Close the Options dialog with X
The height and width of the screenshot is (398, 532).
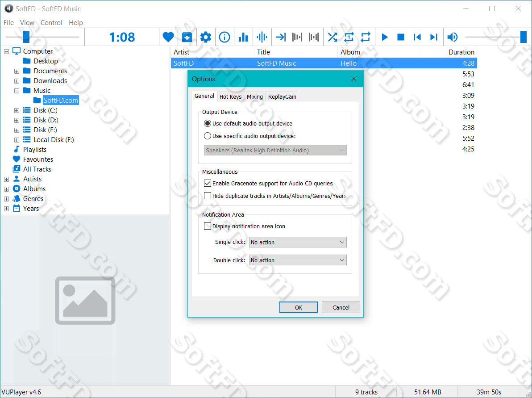point(353,79)
